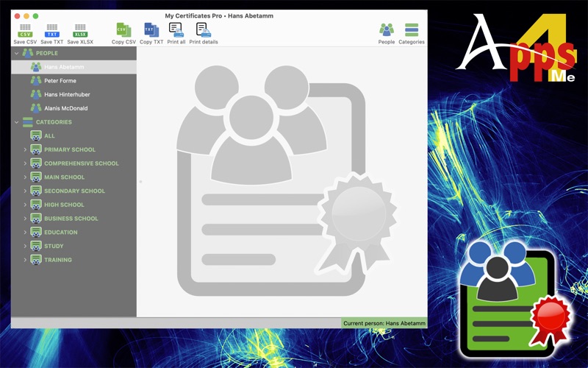588x368 pixels.
Task: Click the people icon beside Alanis McDonald
Action: tap(36, 108)
